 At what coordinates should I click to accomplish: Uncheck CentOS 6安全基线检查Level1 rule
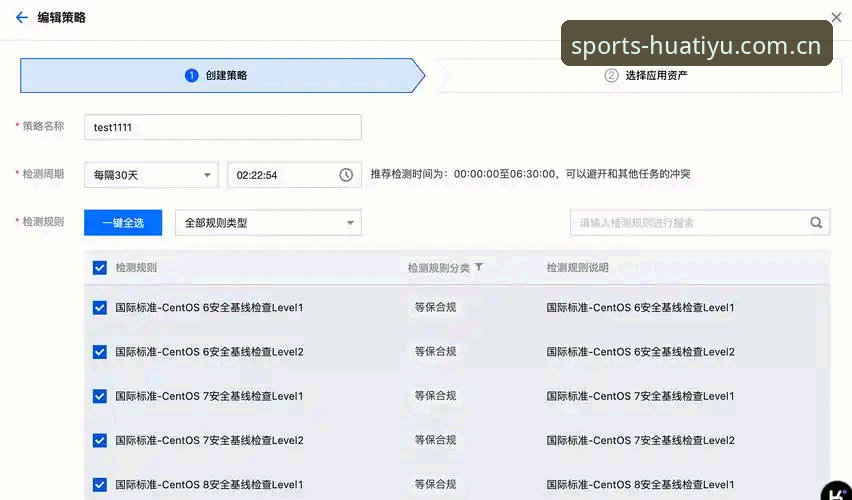click(x=99, y=308)
